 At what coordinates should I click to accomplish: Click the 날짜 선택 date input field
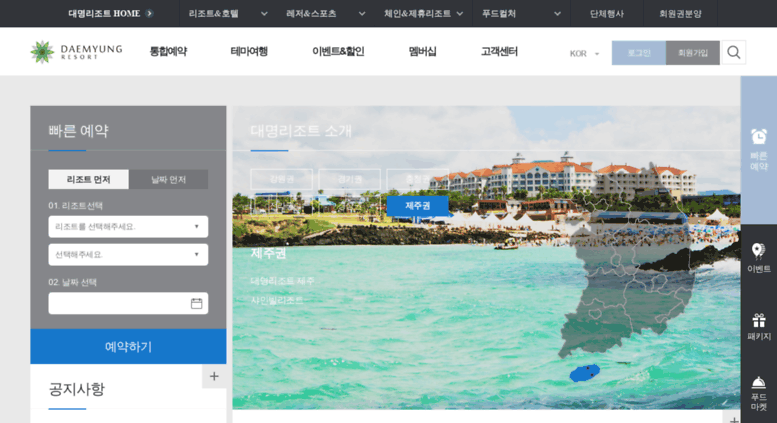pos(128,303)
